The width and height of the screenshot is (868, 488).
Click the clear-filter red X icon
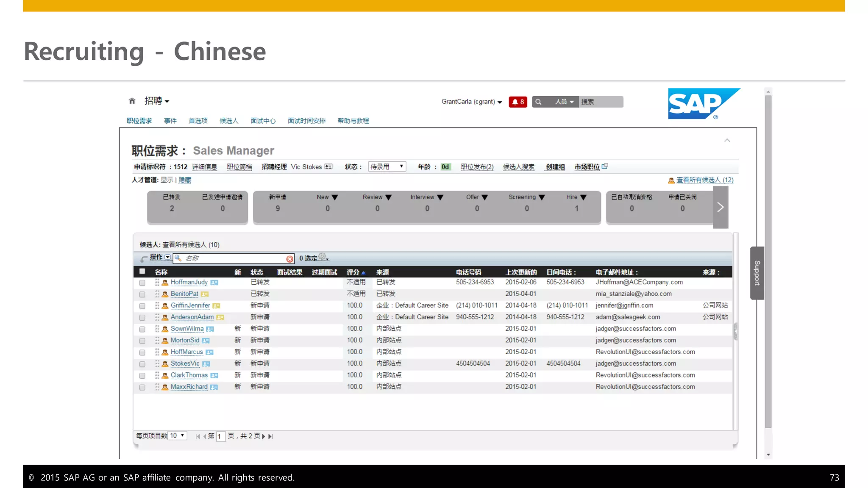(289, 259)
